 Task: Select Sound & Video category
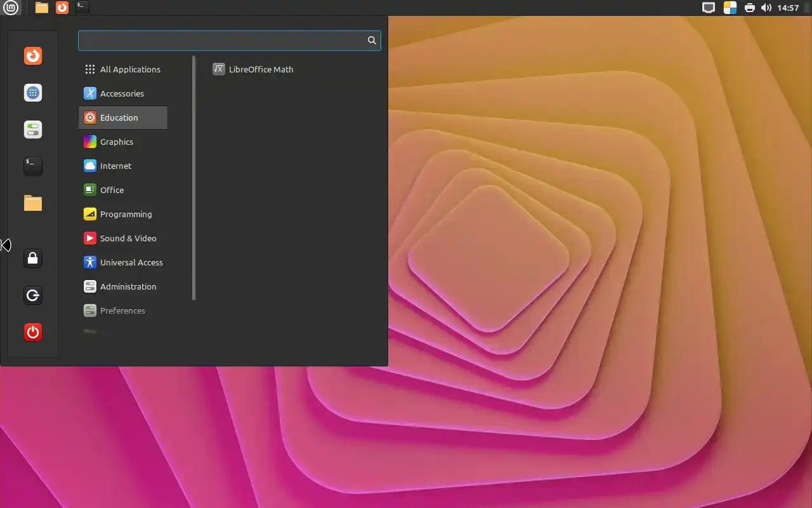click(x=123, y=238)
